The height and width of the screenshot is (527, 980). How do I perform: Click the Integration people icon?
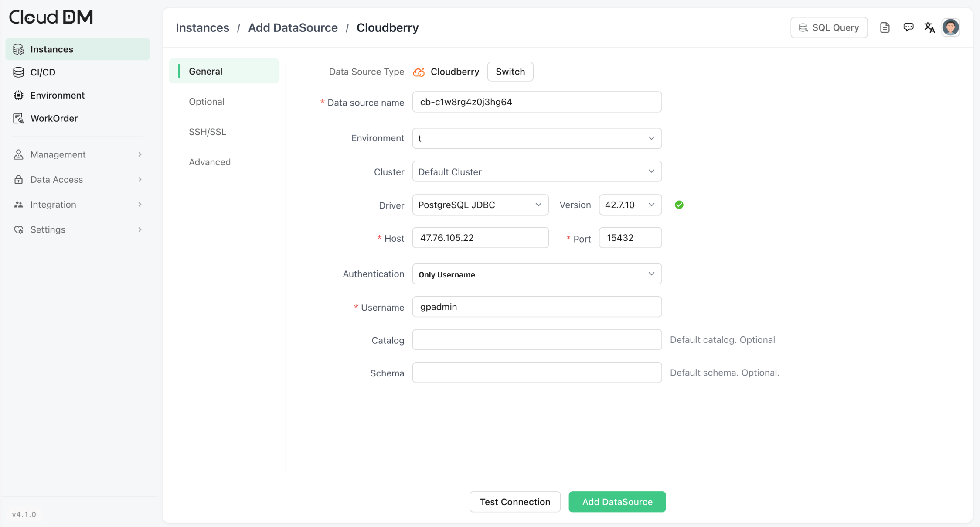pos(18,205)
